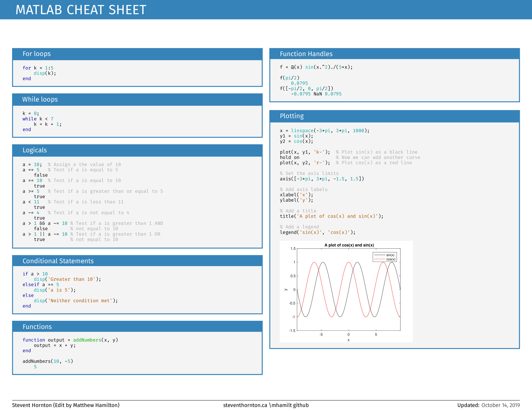The image size is (532, 411).
Task: Click the '-0.0795 NaN 0.0795' output
Action: coord(316,94)
